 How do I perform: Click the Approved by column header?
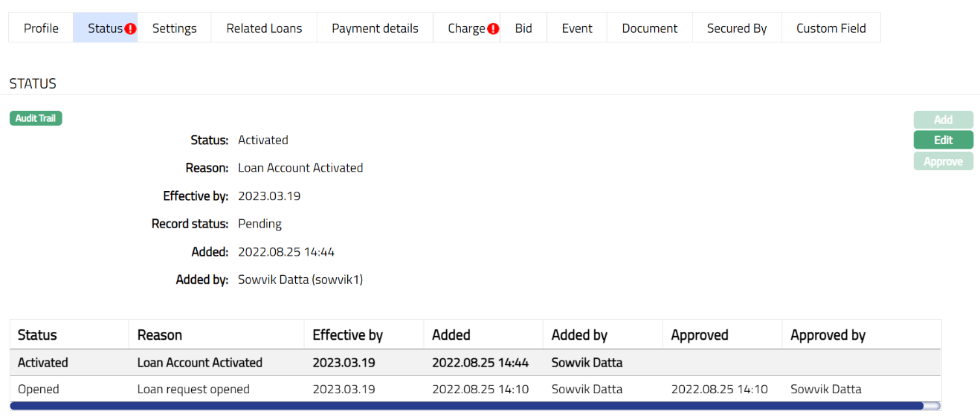tap(828, 335)
